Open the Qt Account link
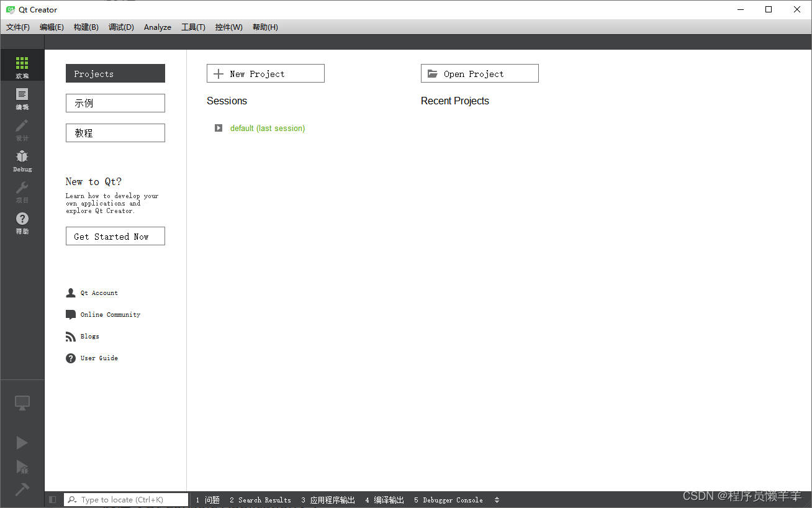Image resolution: width=812 pixels, height=508 pixels. pyautogui.click(x=99, y=293)
